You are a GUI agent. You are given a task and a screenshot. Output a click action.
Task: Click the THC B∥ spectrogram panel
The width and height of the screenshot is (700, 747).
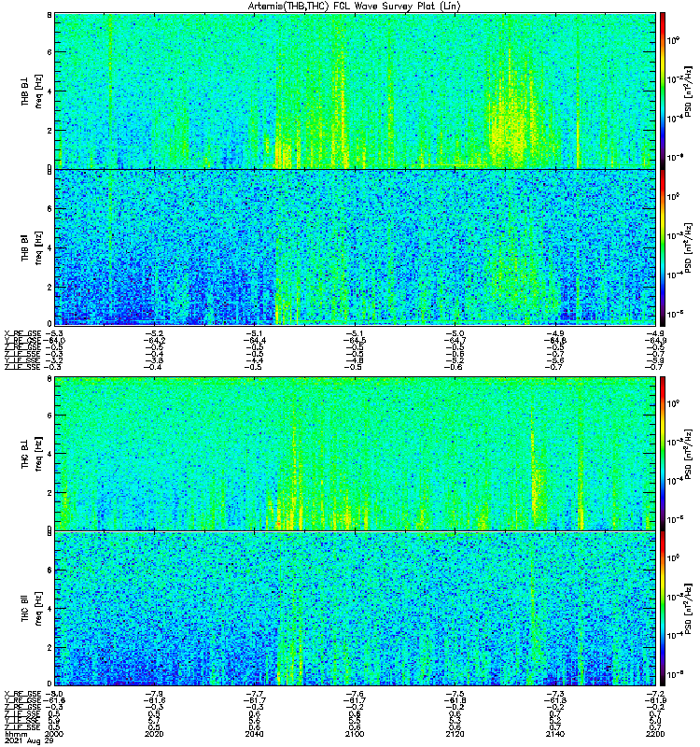coord(356,609)
